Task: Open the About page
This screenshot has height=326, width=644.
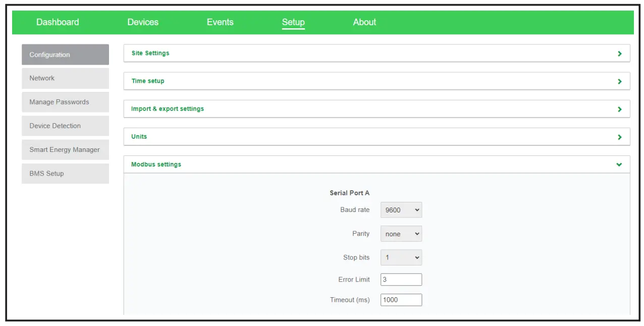Action: point(364,22)
